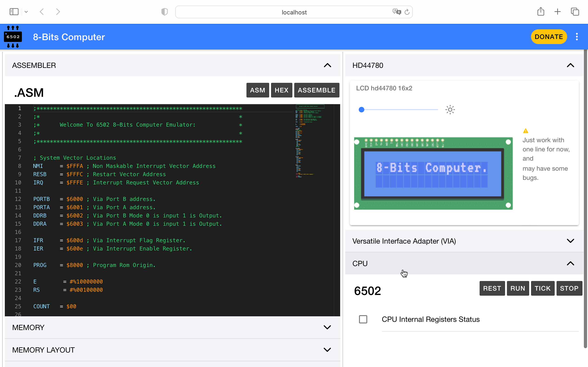Switch to the ASM view
Image resolution: width=588 pixels, height=367 pixels.
pos(257,90)
